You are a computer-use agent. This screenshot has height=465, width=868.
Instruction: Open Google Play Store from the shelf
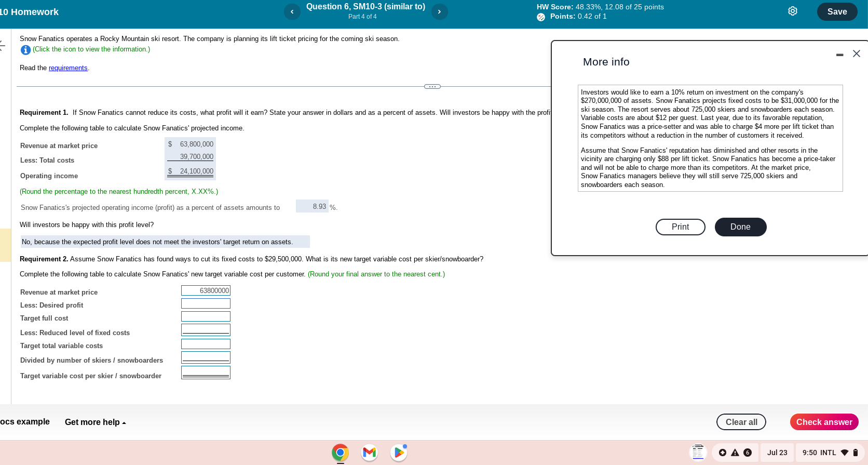click(x=399, y=453)
